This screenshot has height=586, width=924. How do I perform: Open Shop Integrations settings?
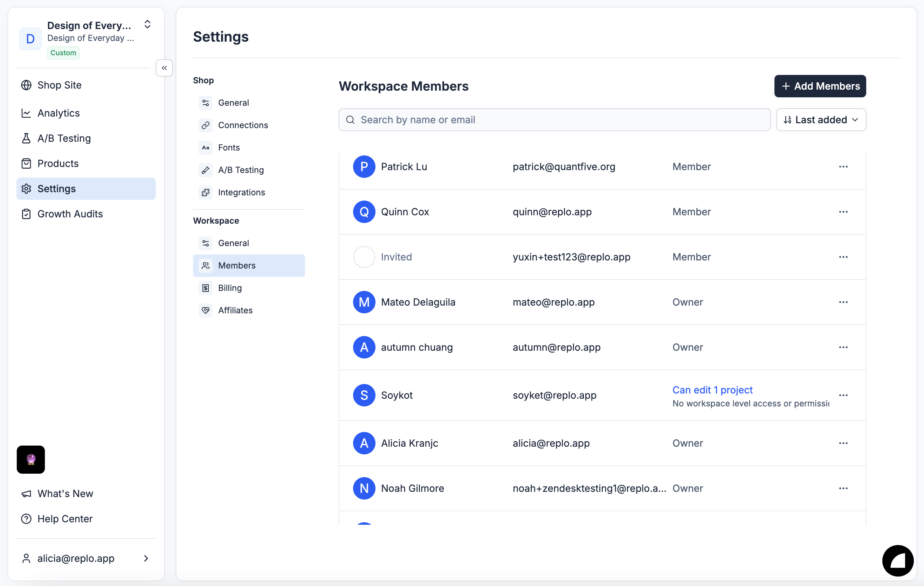coord(241,192)
